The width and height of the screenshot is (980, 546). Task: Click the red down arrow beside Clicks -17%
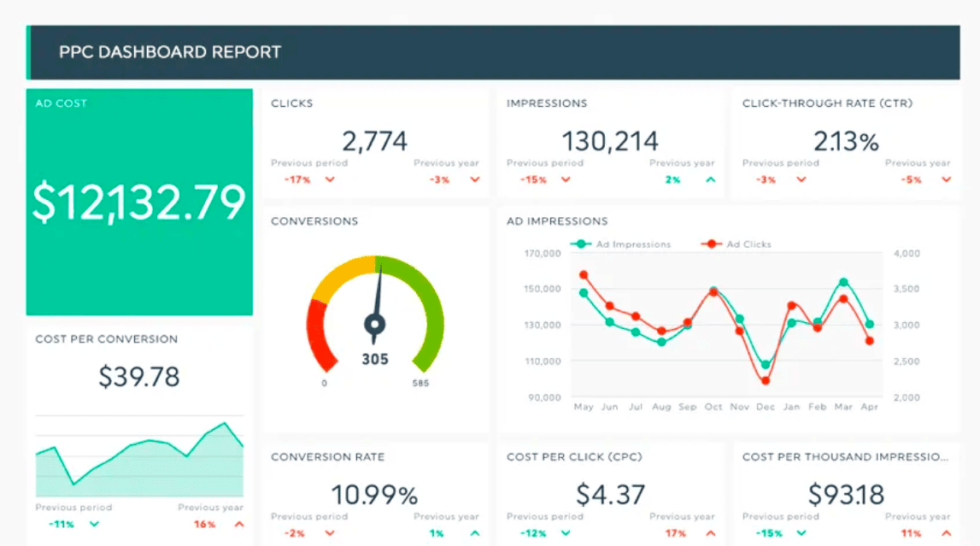tap(330, 179)
